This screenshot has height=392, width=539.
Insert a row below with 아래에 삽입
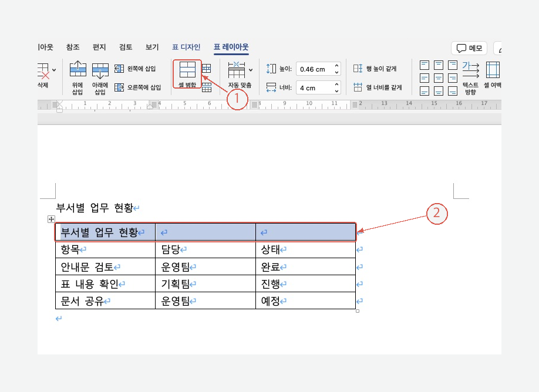(x=100, y=78)
